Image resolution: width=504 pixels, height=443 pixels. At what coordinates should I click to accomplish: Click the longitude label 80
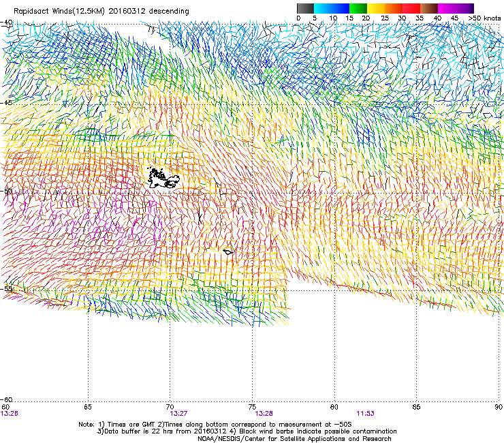pos(334,408)
